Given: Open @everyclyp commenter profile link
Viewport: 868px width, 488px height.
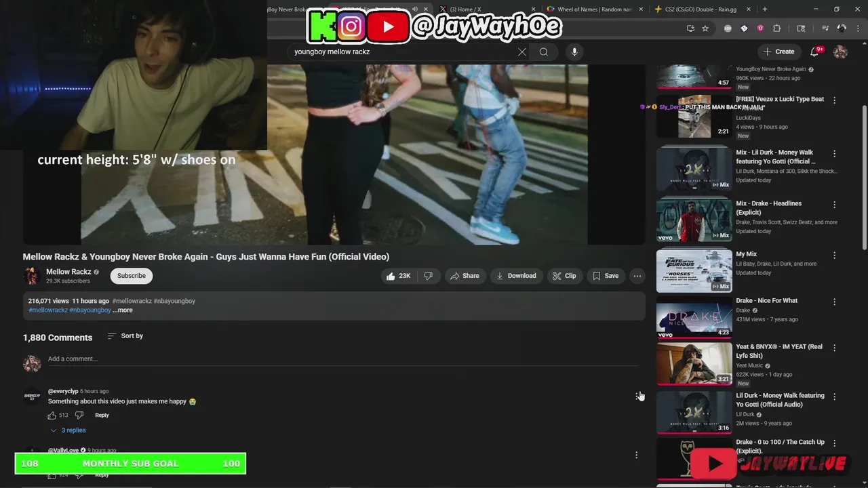Looking at the screenshot, I should [63, 391].
